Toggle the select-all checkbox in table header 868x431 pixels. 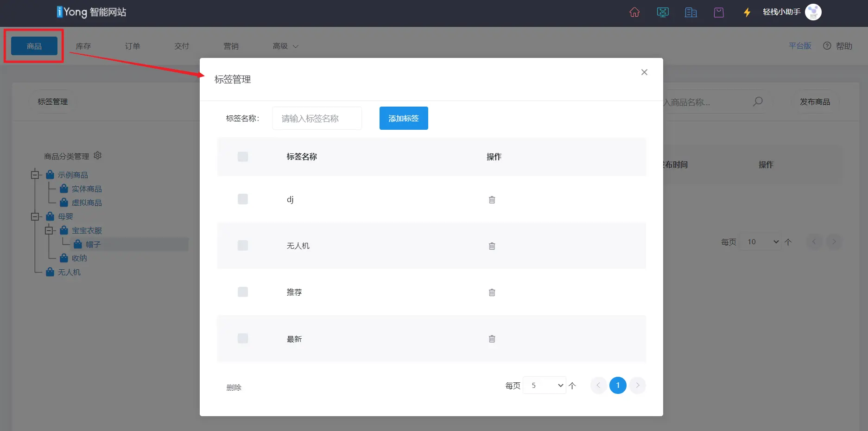pyautogui.click(x=243, y=157)
